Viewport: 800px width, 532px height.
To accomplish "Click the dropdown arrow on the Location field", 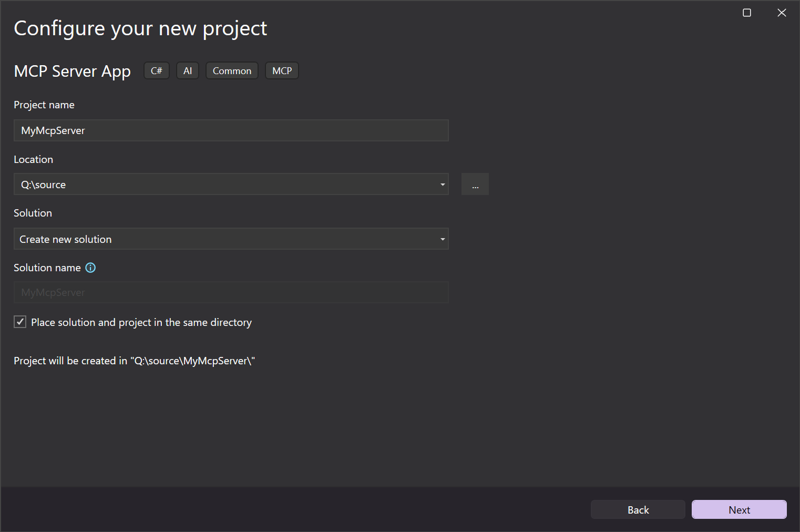I will point(442,184).
